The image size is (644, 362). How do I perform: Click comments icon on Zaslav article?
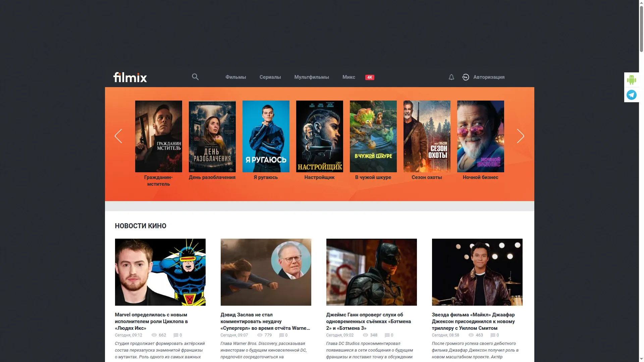281,335
